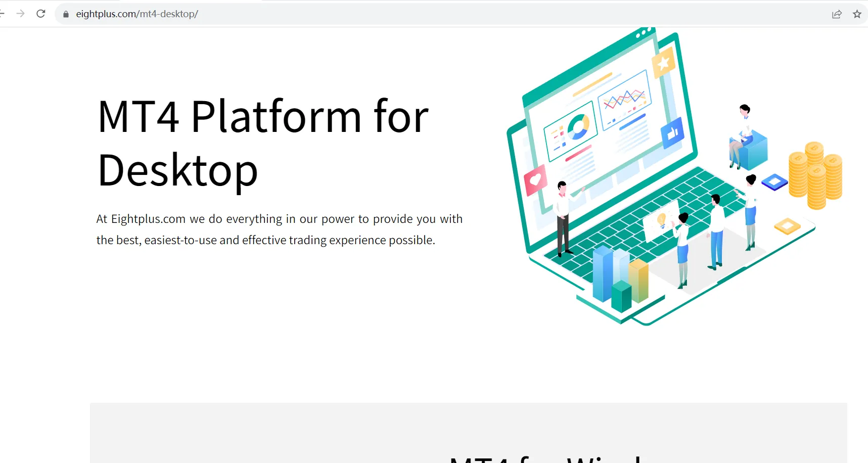Click the paragraph starting 'At Eightplus.com we do everything'

(x=280, y=229)
